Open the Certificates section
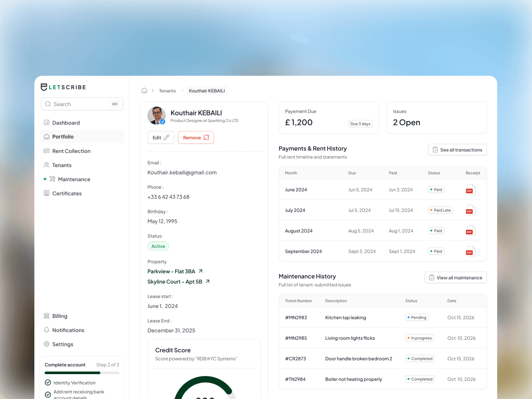 (x=82, y=193)
